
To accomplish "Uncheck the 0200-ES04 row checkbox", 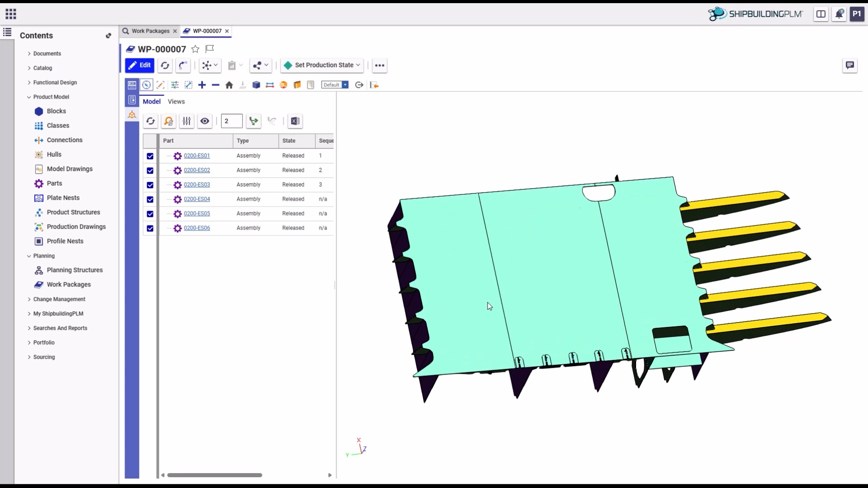I will [150, 199].
